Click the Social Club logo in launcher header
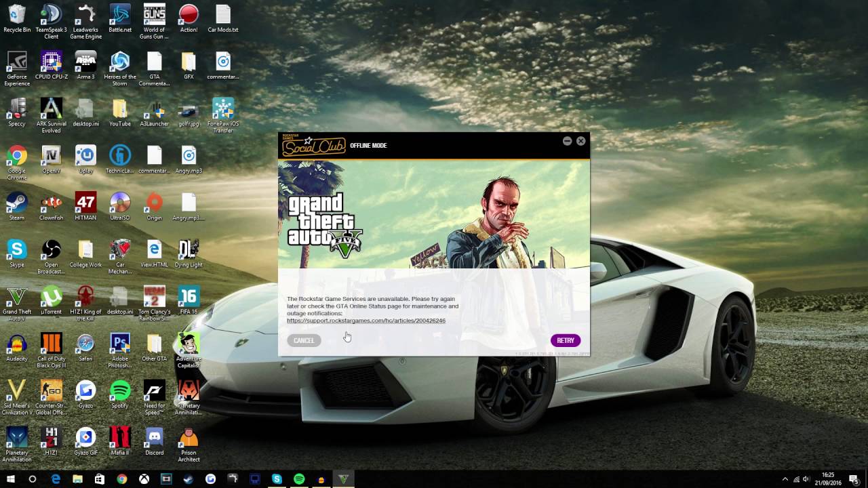Image resolution: width=868 pixels, height=488 pixels. pos(314,145)
